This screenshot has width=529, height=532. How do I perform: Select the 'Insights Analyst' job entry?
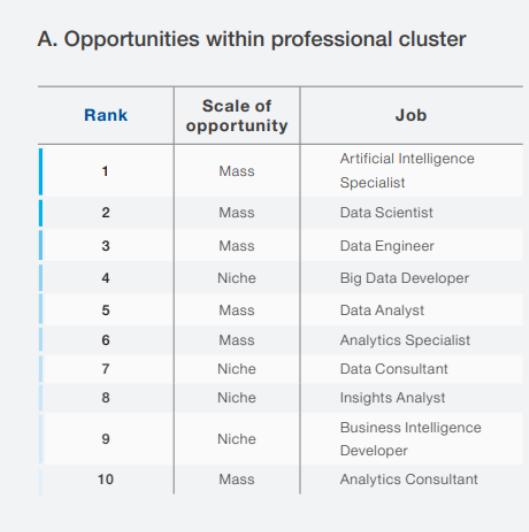tap(393, 398)
